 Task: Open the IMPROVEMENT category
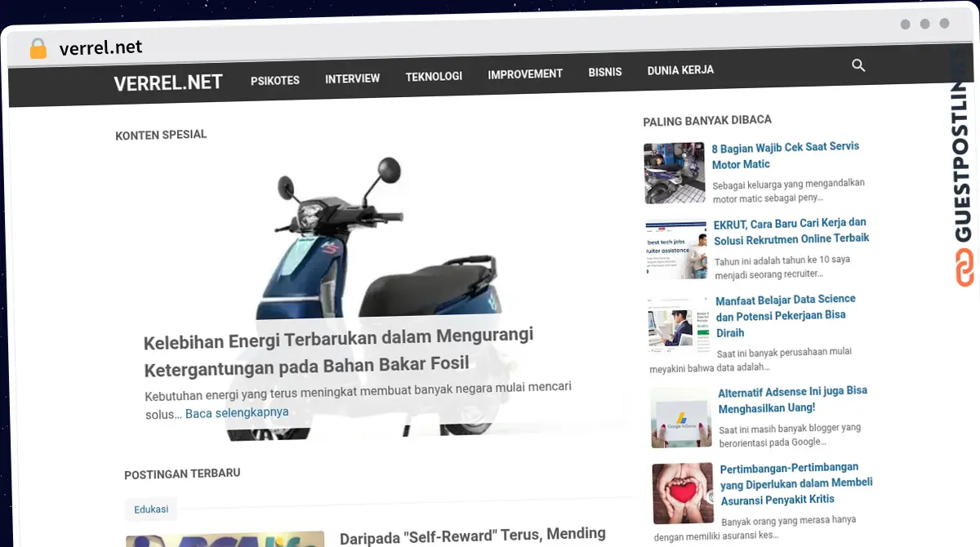click(x=525, y=73)
